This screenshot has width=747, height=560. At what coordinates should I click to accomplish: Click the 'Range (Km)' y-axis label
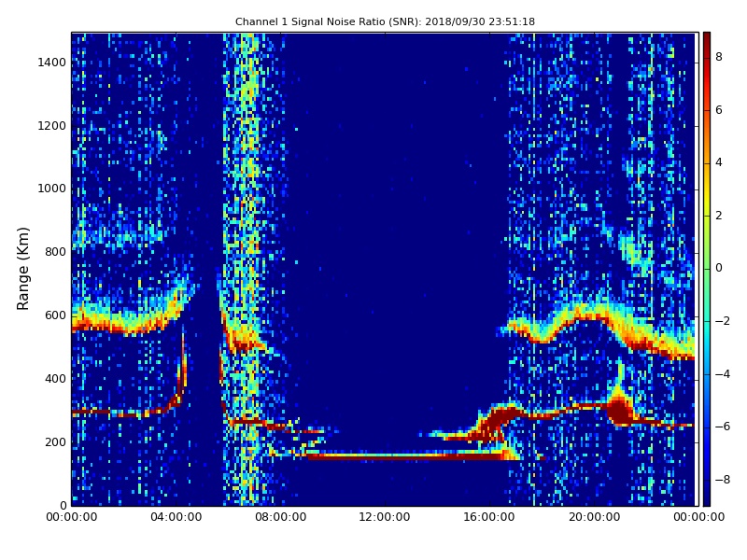pyautogui.click(x=22, y=269)
